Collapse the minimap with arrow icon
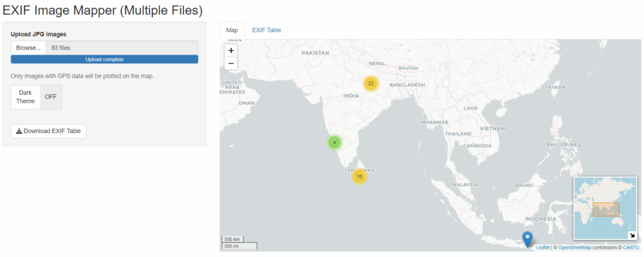The image size is (644, 257). coord(631,236)
